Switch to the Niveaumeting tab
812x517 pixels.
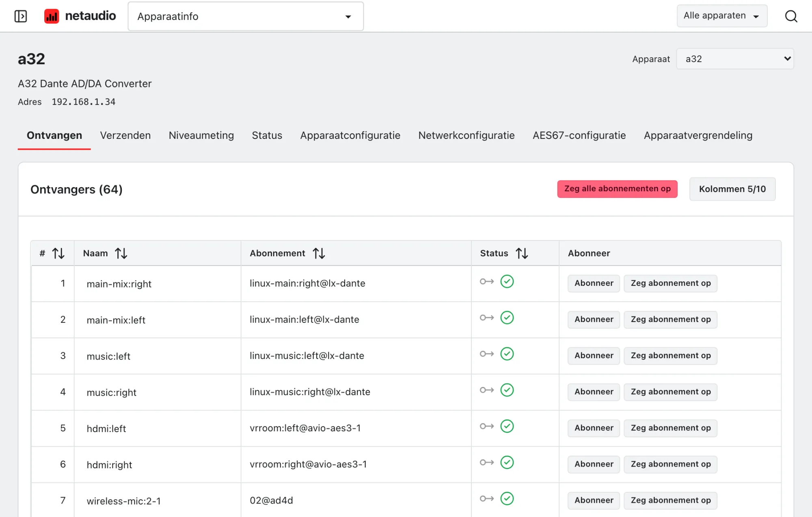(x=201, y=135)
